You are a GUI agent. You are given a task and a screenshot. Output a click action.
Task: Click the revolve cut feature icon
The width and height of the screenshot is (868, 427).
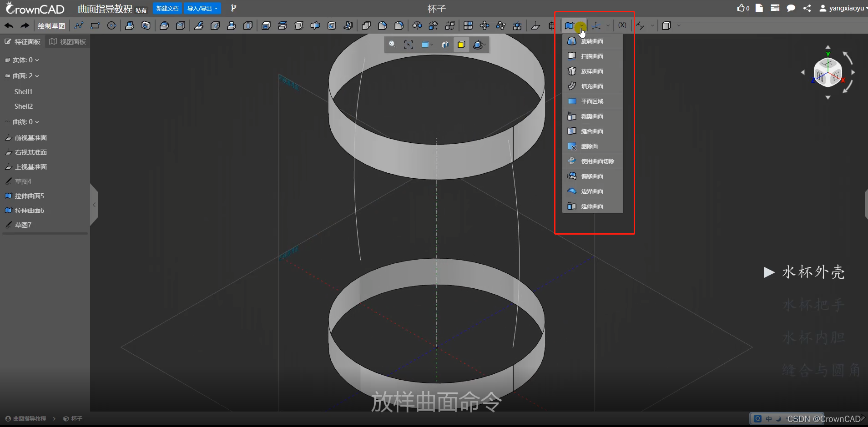pyautogui.click(x=181, y=25)
